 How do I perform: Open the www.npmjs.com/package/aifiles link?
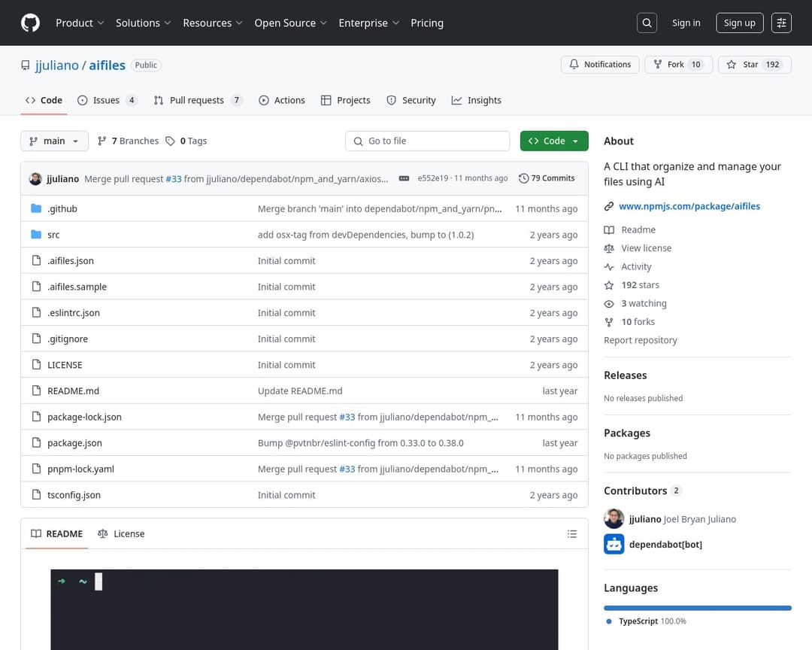(x=689, y=206)
